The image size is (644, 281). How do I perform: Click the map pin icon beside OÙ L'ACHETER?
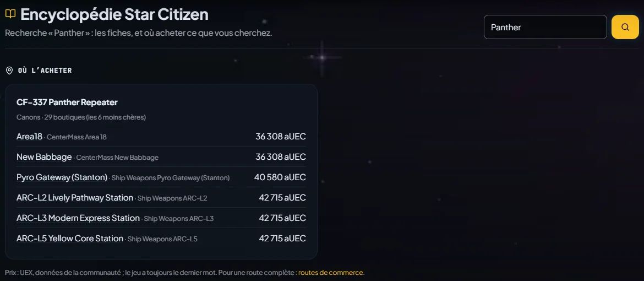click(9, 71)
